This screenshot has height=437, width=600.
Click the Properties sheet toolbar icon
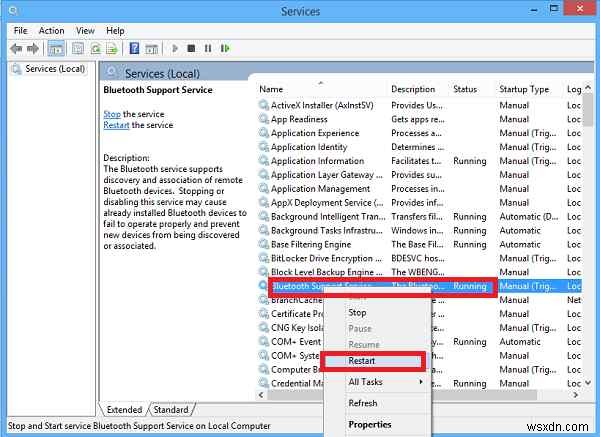coord(78,49)
